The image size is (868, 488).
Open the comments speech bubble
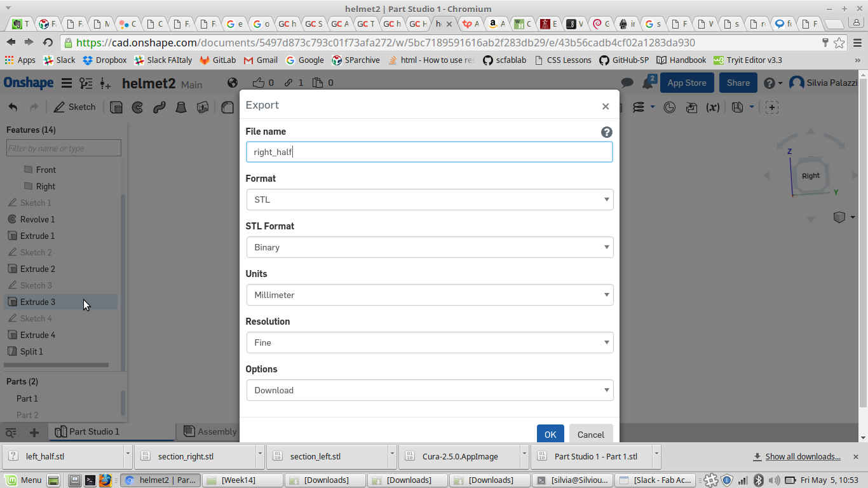(x=627, y=83)
